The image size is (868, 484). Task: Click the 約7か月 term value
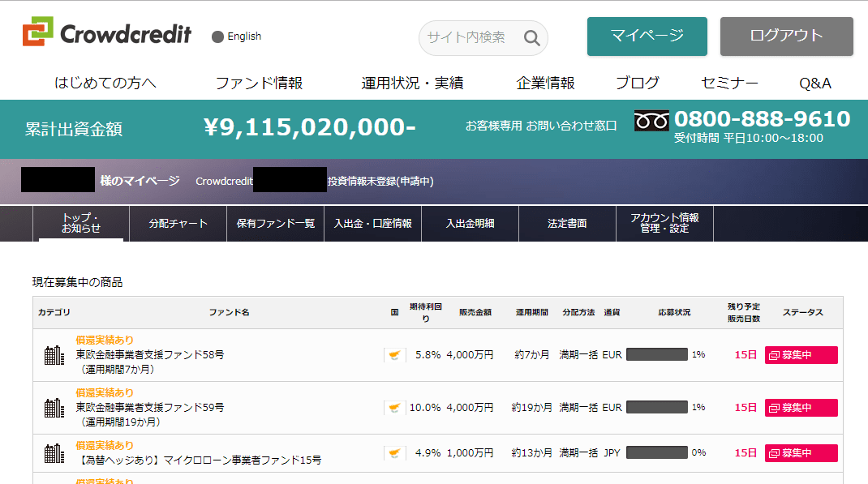tap(532, 355)
